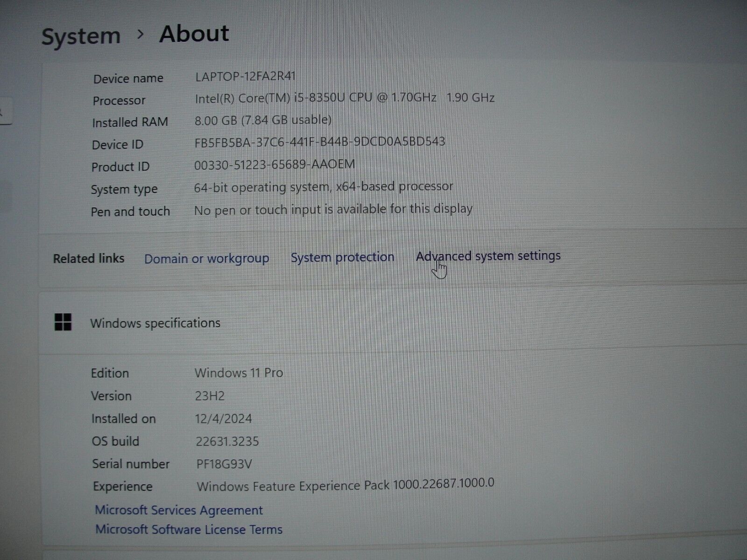Image resolution: width=747 pixels, height=560 pixels.
Task: Click the Windows logo icon by Windows specifications
Action: 63,322
